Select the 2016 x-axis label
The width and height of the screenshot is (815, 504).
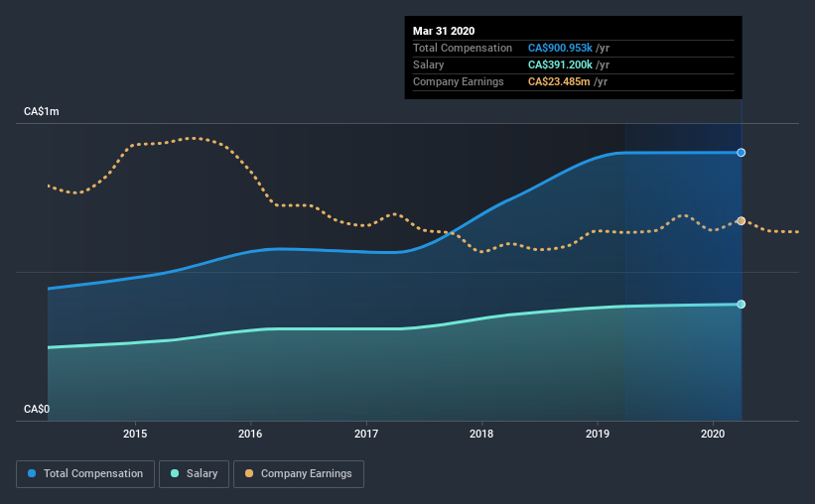(250, 434)
